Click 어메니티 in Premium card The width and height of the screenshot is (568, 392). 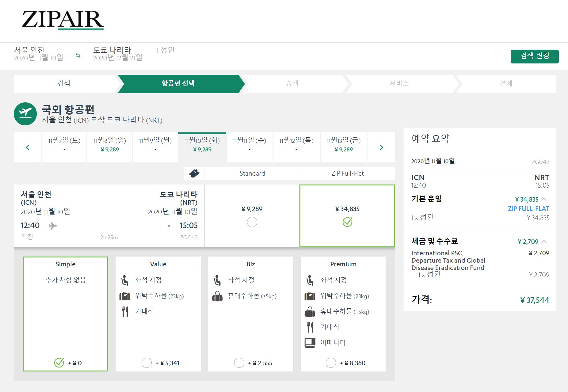pyautogui.click(x=333, y=343)
